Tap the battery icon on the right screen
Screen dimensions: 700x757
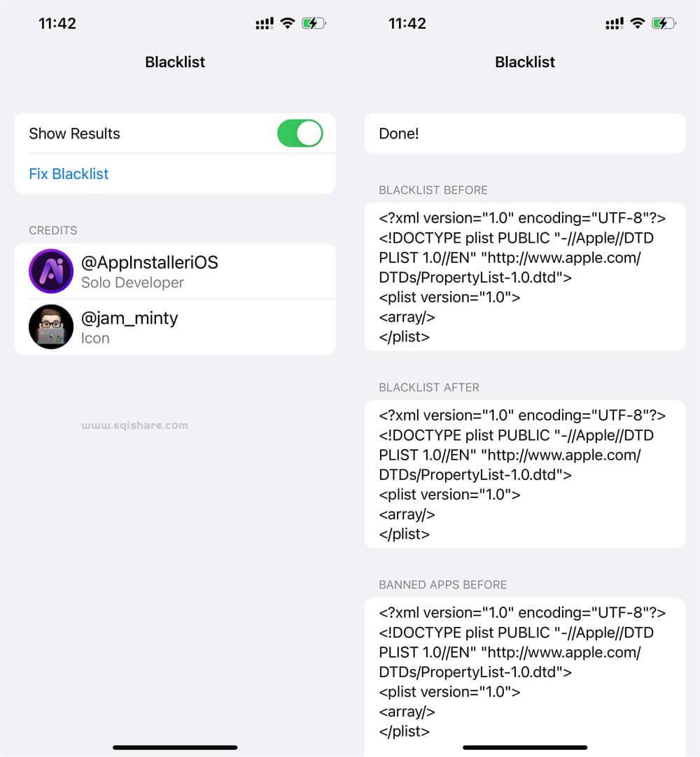[x=662, y=23]
